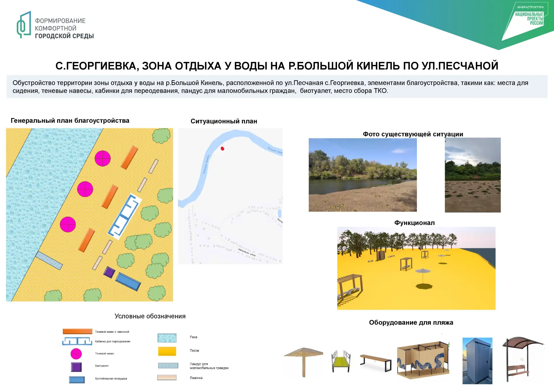This screenshot has width=554, height=392.
Task: Click the orange canopy-with-bench legend bar
Action: [x=78, y=331]
